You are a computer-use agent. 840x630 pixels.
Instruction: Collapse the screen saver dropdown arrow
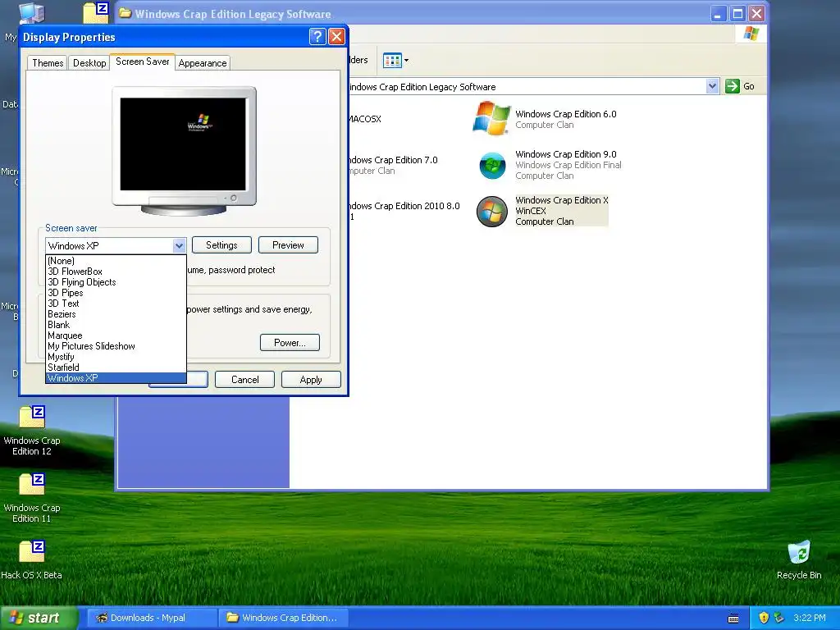coord(179,246)
